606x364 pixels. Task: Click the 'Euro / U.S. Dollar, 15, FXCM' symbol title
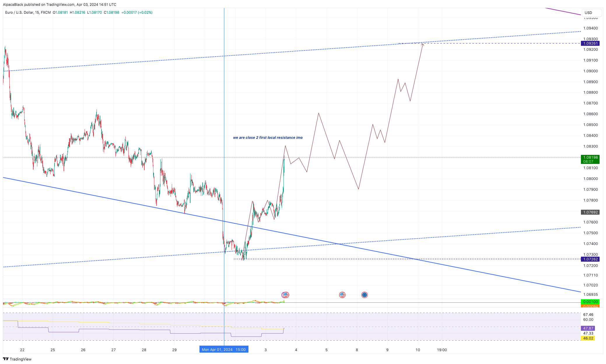28,13
